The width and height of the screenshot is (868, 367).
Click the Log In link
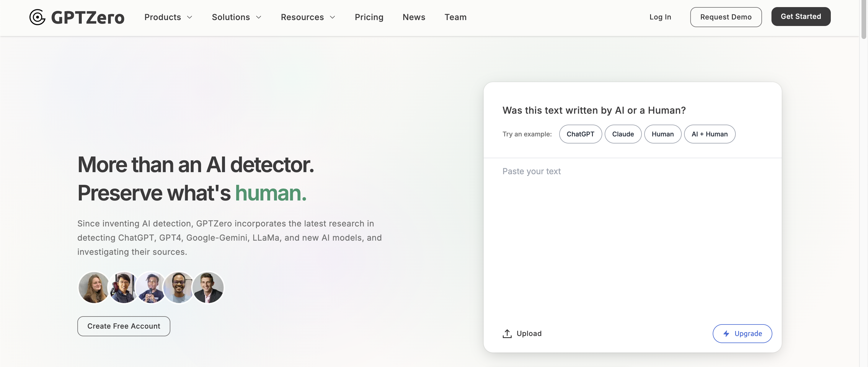point(660,17)
